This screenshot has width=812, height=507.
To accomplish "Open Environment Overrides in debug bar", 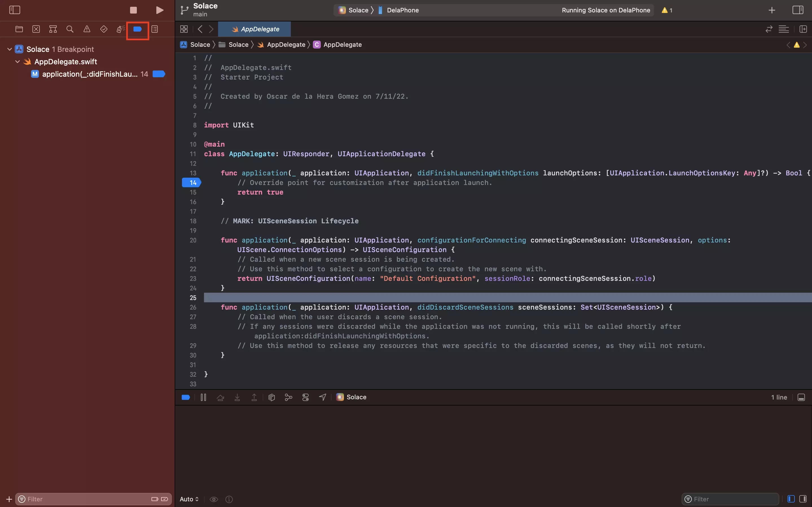I will (305, 397).
